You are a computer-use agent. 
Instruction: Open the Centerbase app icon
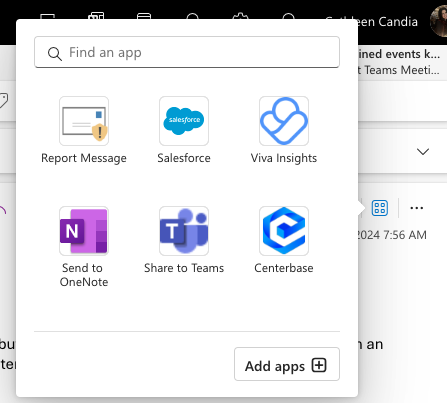(284, 231)
